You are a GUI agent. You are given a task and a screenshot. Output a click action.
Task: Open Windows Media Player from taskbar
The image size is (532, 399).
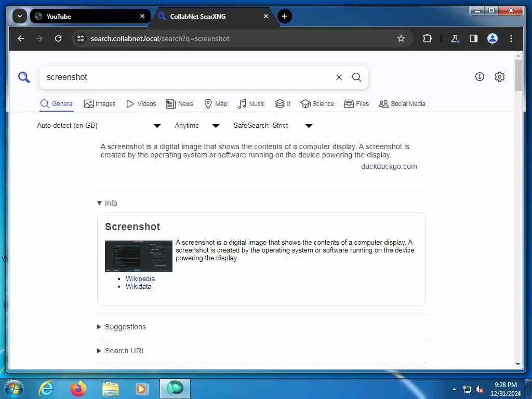(x=141, y=389)
